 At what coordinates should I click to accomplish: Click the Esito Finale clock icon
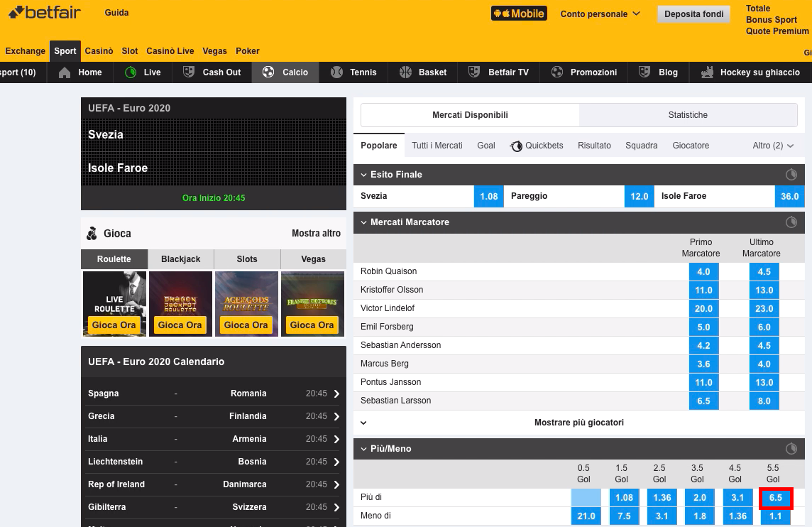coord(791,175)
